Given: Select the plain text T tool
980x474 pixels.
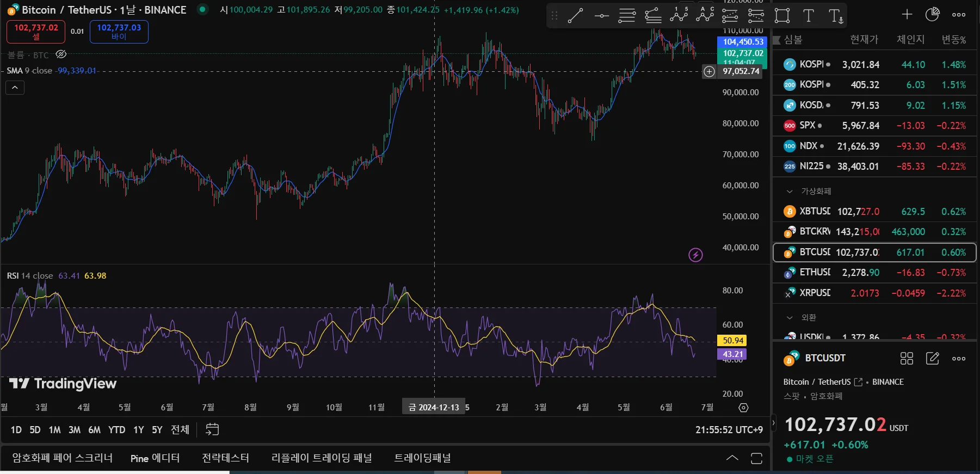Looking at the screenshot, I should (808, 16).
